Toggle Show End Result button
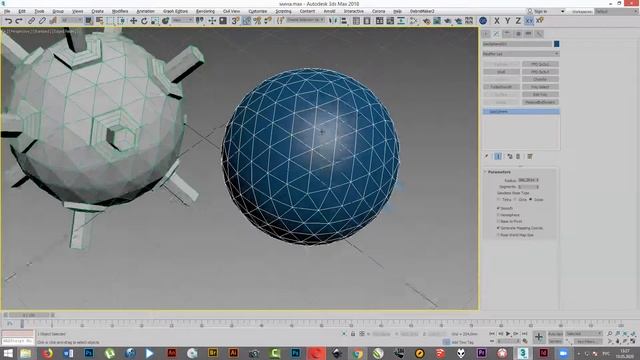 [x=498, y=156]
